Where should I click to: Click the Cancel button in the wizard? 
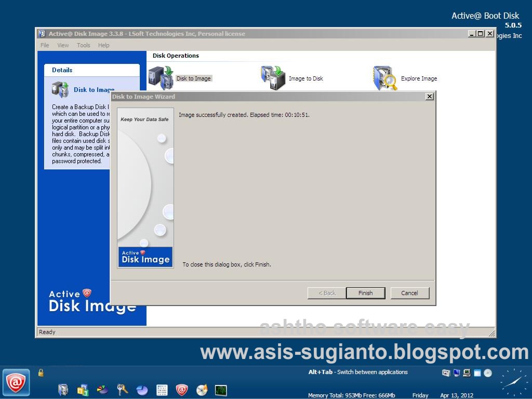point(409,292)
